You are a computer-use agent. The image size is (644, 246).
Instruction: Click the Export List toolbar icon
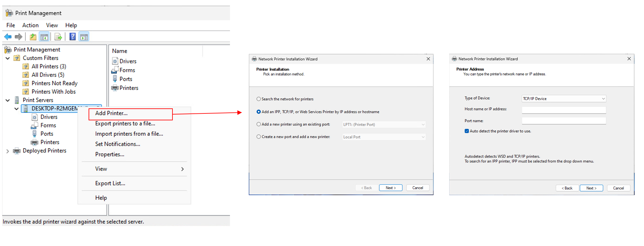58,37
